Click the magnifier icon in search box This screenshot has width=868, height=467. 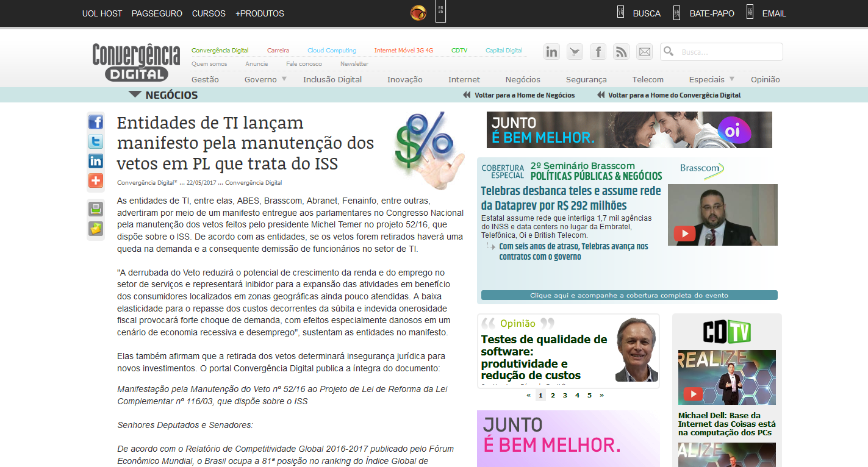pos(669,52)
